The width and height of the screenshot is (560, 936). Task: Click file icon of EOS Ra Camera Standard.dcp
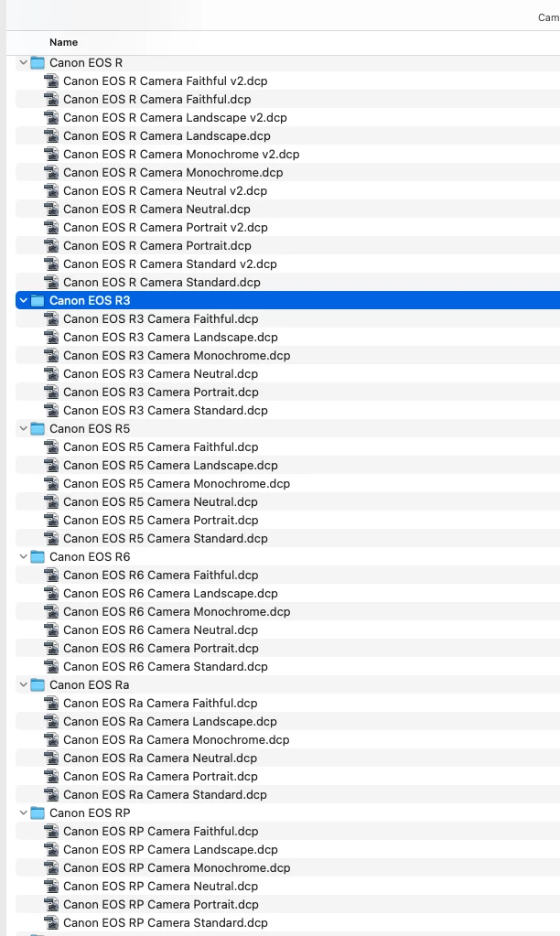pos(52,794)
